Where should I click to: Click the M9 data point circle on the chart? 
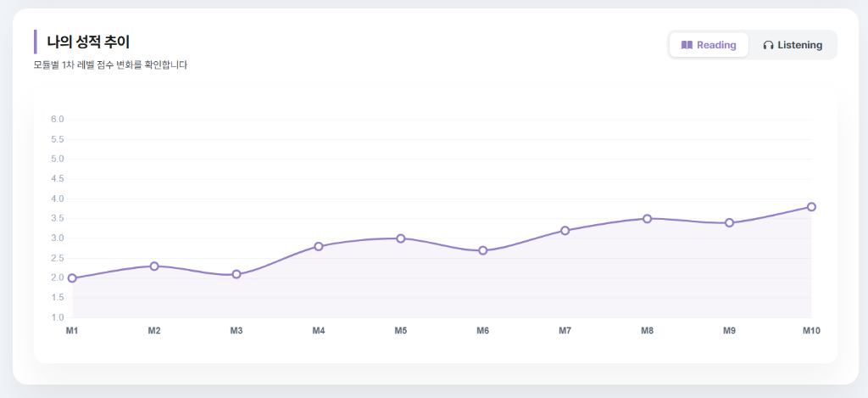[729, 222]
